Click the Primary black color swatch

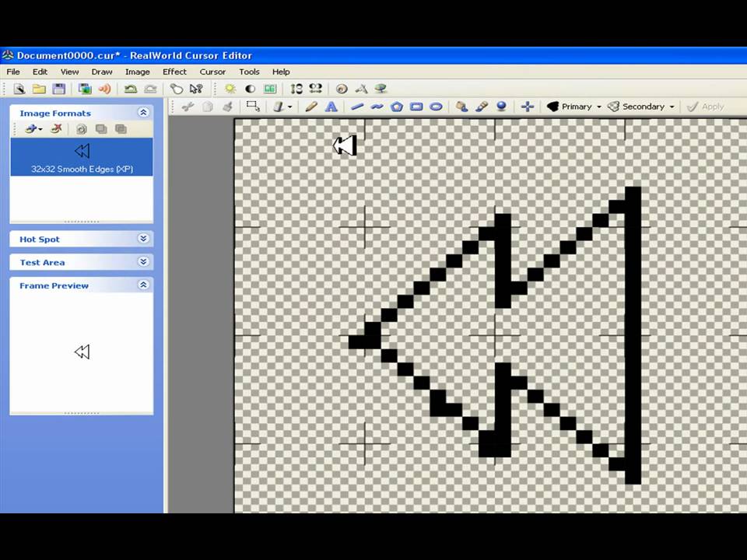[552, 107]
